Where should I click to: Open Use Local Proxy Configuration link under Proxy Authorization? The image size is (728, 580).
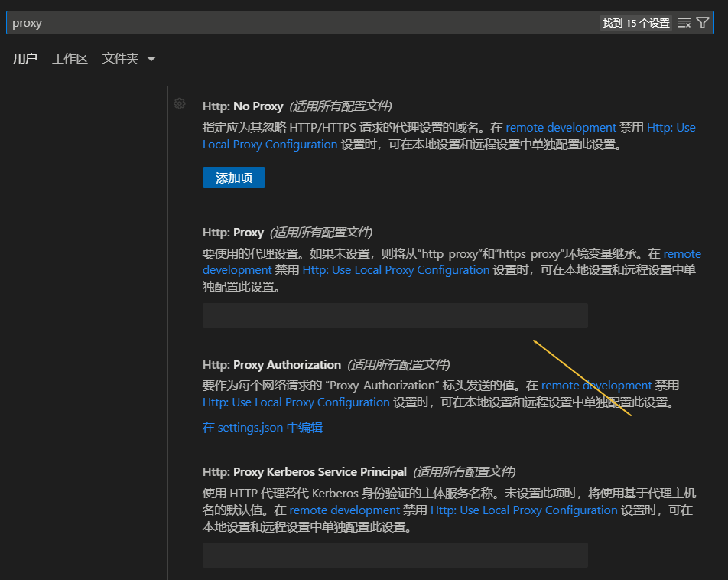tap(296, 402)
